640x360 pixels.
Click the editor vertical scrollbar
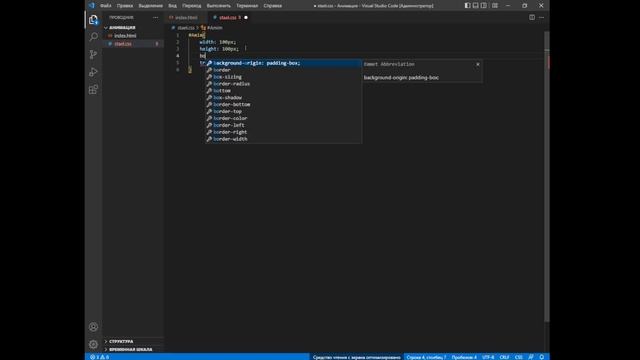click(547, 176)
